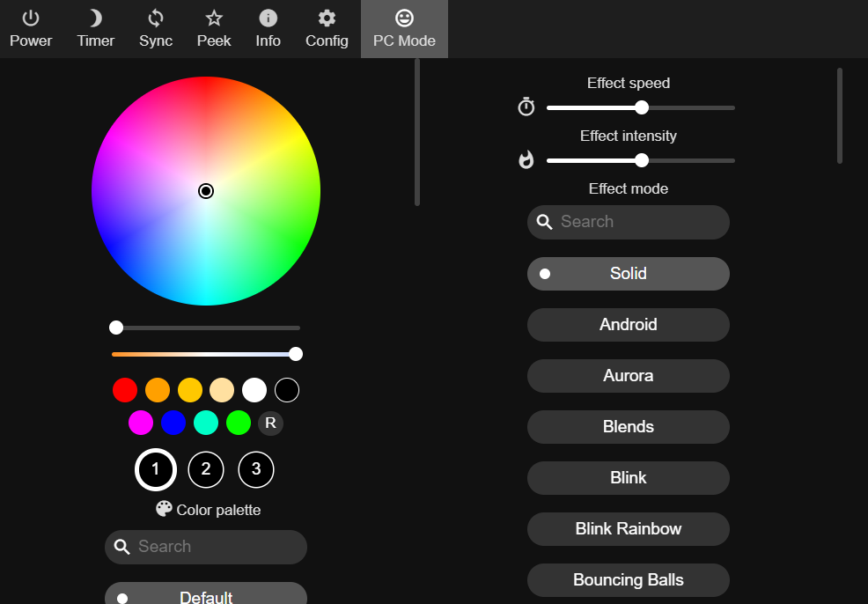Screen dimensions: 868x604
Task: Select color slot 2
Action: [206, 469]
